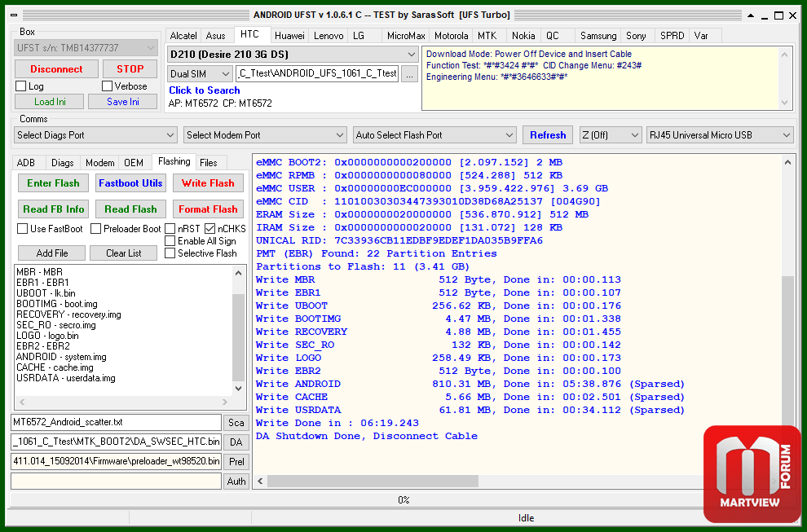The height and width of the screenshot is (532, 807).
Task: Enable the Verbose checkbox
Action: pyautogui.click(x=108, y=86)
